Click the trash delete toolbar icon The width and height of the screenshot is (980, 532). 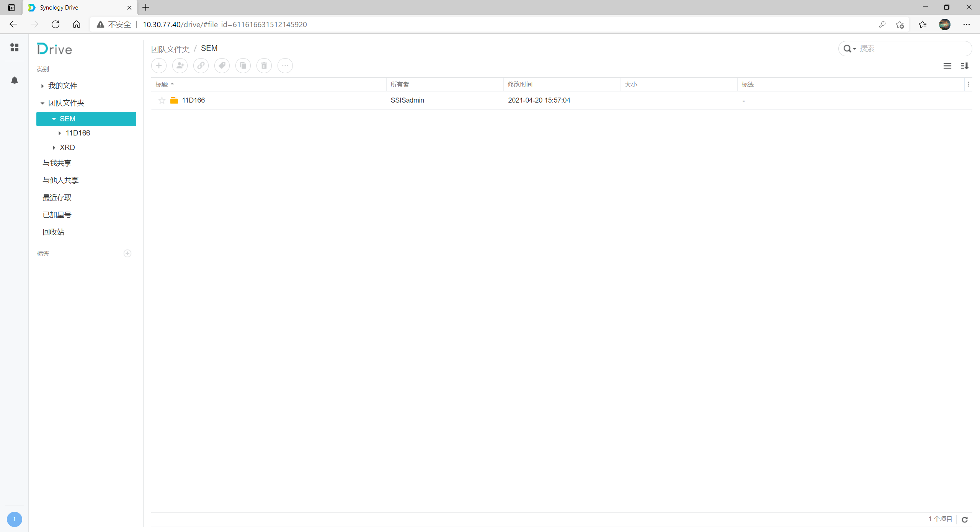tap(264, 65)
